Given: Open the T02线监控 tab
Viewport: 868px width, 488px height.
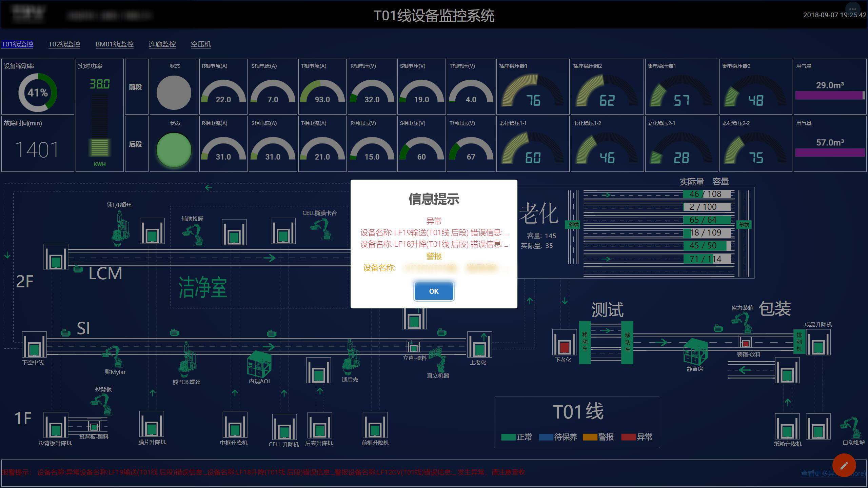Looking at the screenshot, I should pos(64,44).
